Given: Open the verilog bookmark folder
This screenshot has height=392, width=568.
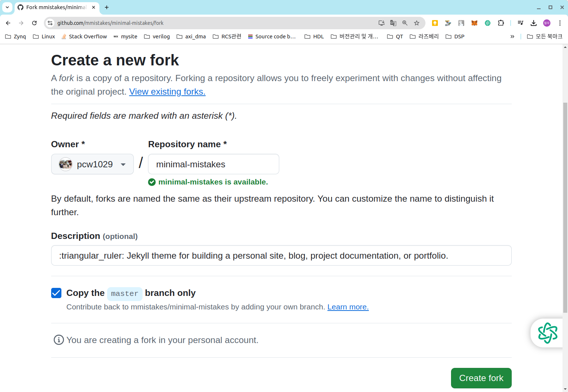Looking at the screenshot, I should (157, 37).
